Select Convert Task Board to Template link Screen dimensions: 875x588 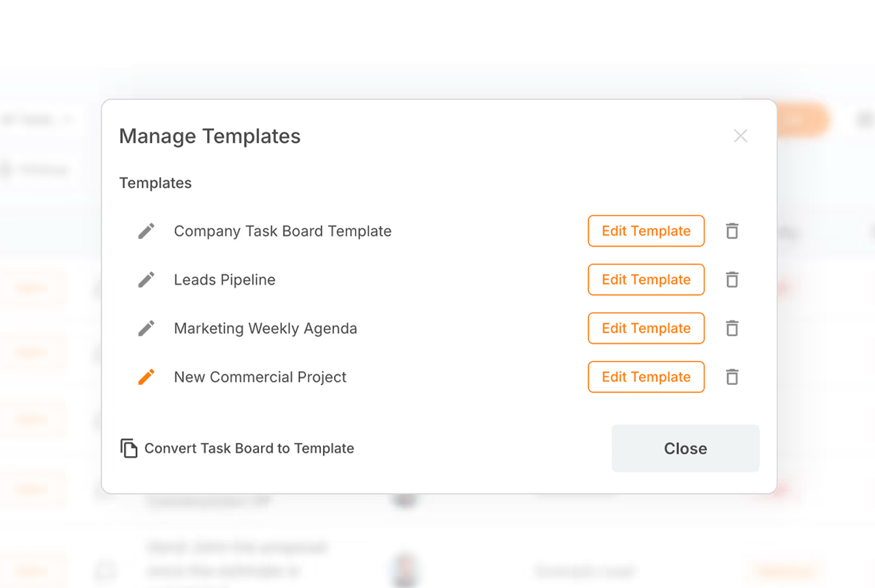tap(249, 449)
